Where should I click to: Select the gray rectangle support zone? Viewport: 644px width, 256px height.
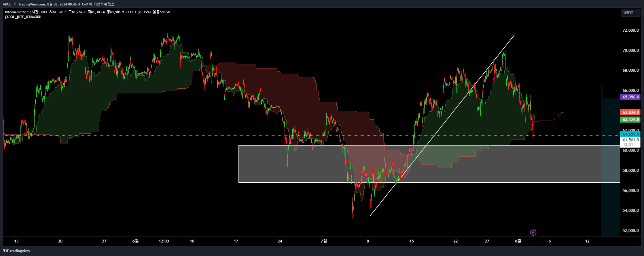(429, 164)
